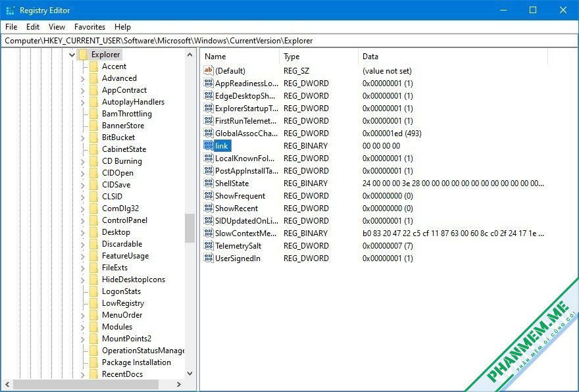Image resolution: width=579 pixels, height=392 pixels.
Task: Click the registry path address bar
Action: click(x=289, y=41)
